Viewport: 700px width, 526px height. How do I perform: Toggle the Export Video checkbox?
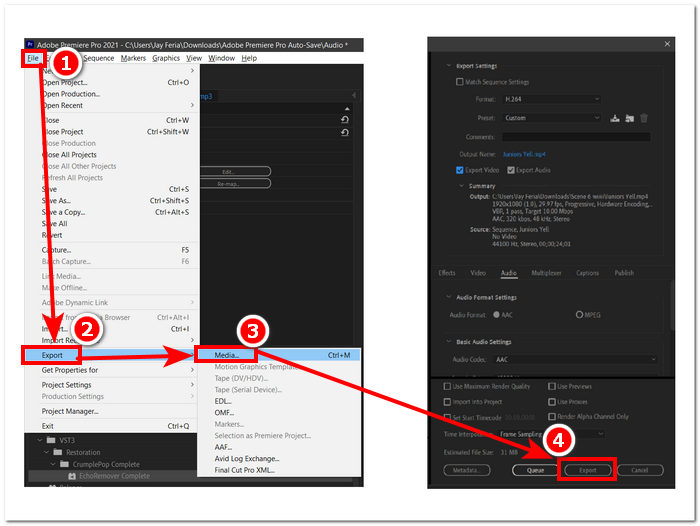pyautogui.click(x=459, y=170)
